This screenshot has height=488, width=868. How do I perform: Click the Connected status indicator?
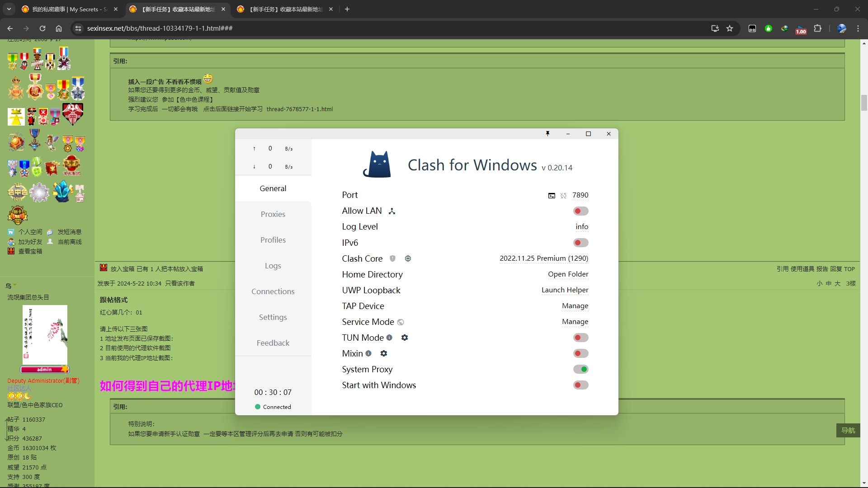pos(273,407)
